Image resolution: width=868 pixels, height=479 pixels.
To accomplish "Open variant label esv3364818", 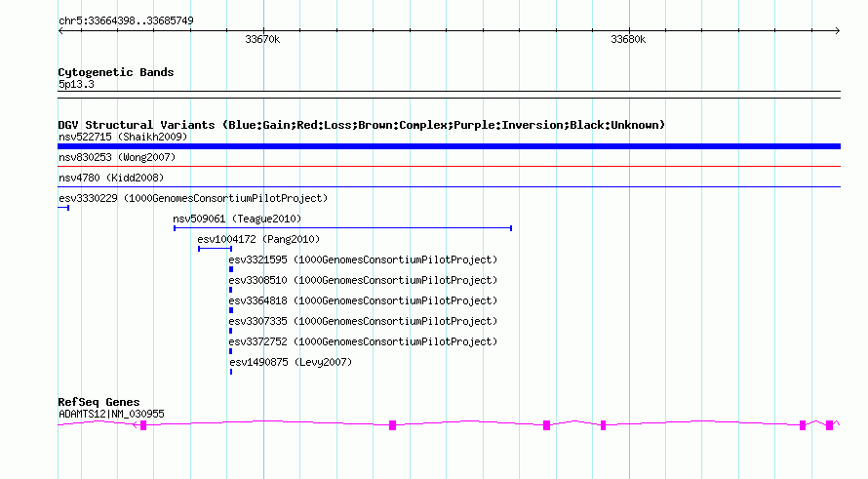I will (363, 300).
